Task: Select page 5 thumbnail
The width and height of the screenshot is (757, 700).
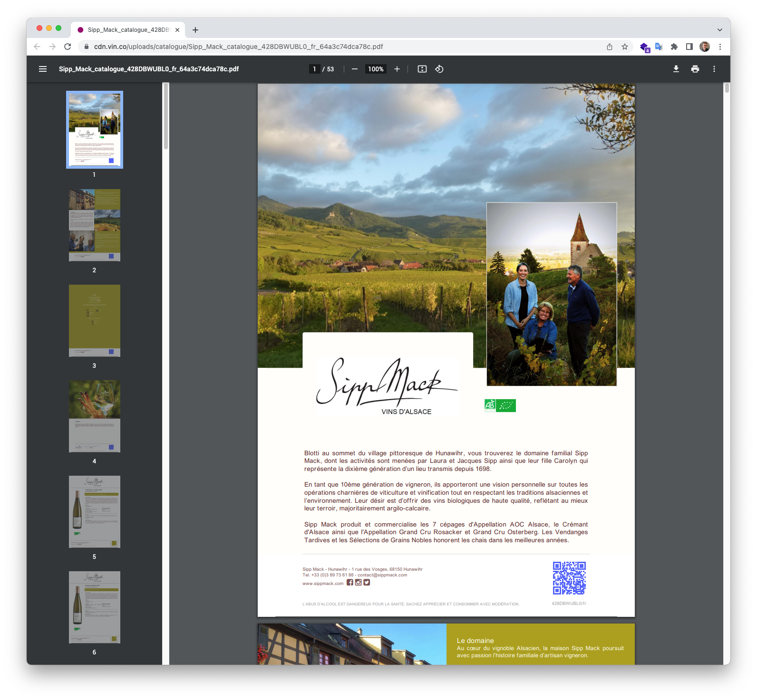Action: [x=95, y=512]
